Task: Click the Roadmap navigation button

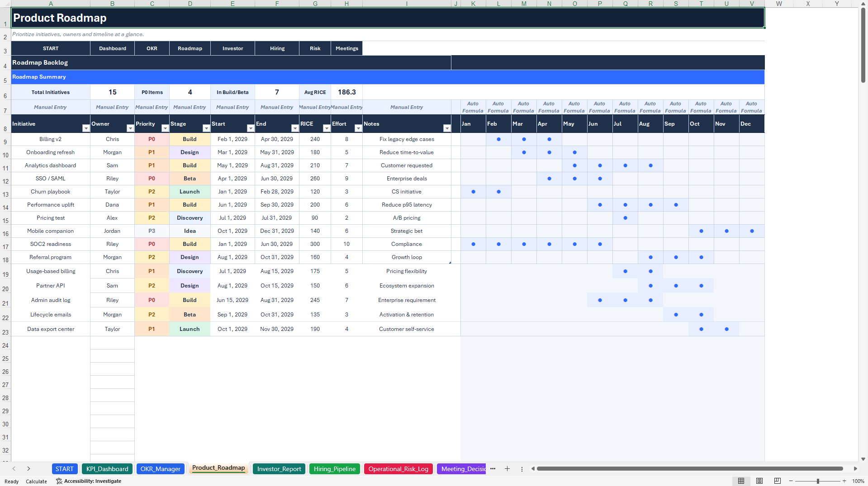Action: click(190, 48)
